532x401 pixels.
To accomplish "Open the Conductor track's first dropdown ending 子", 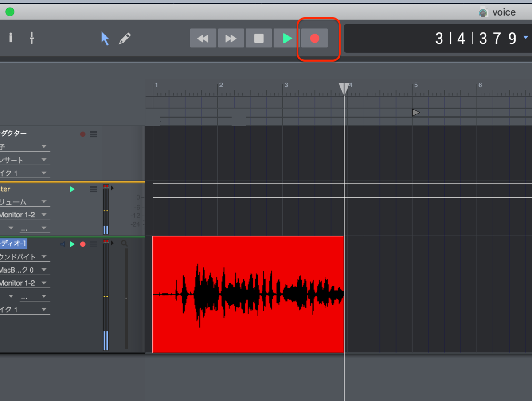I will pyautogui.click(x=25, y=147).
